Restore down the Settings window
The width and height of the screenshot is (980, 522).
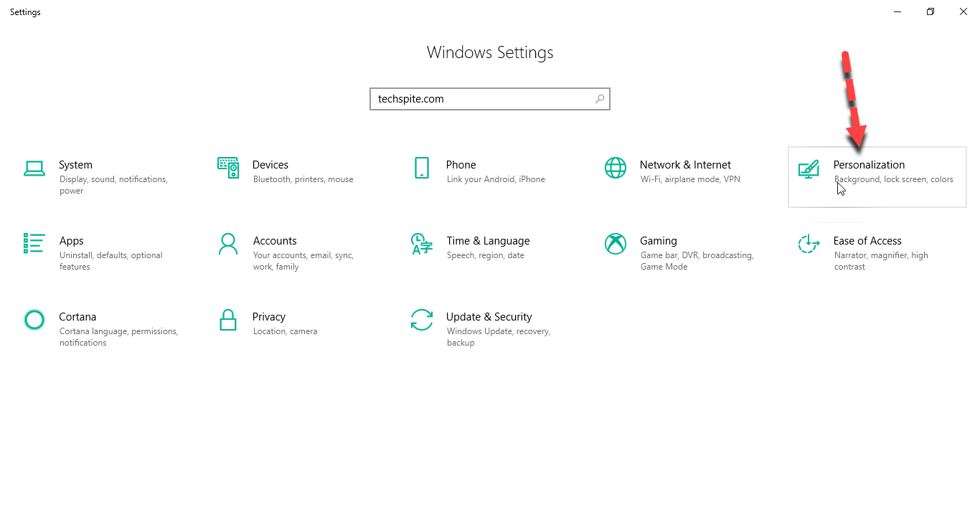930,11
